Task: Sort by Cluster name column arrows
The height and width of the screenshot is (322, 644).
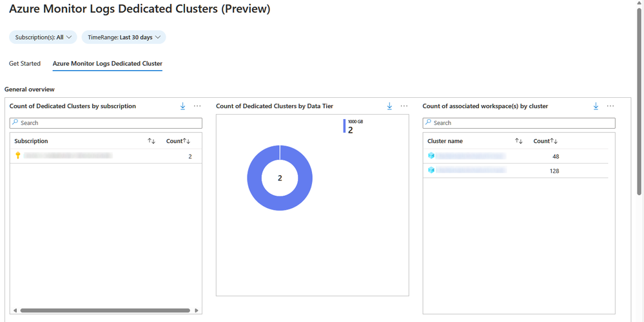Action: point(519,141)
